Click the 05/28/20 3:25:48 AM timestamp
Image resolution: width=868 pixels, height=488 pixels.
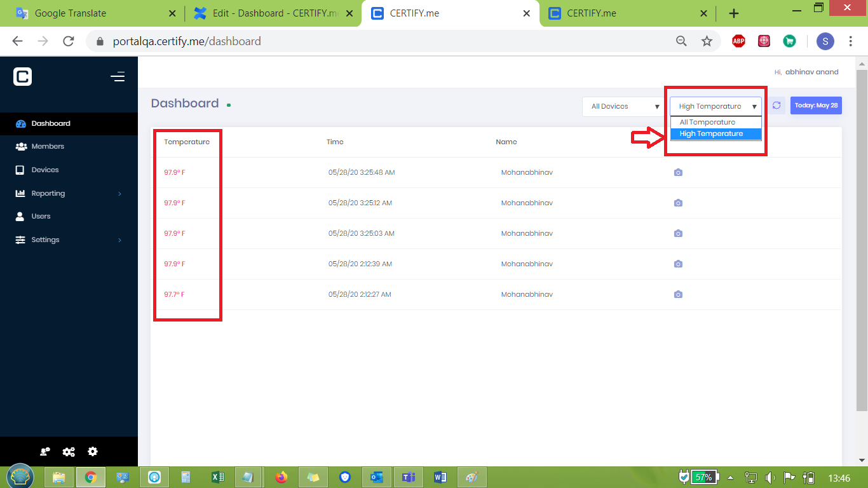click(x=362, y=172)
